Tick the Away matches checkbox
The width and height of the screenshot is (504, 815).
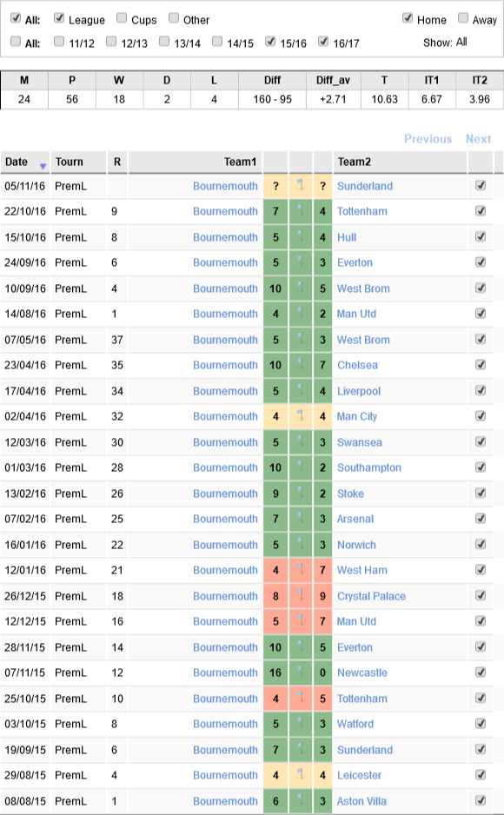[x=463, y=18]
